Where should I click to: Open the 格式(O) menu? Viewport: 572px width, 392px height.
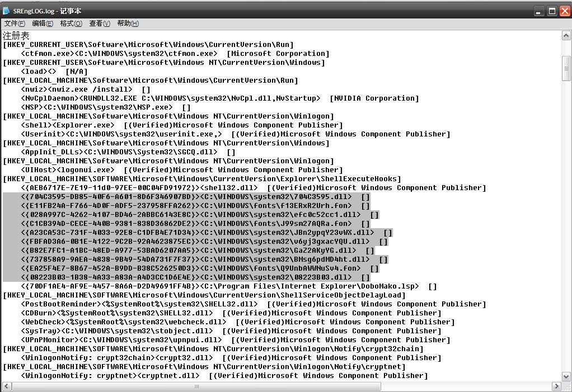point(71,23)
